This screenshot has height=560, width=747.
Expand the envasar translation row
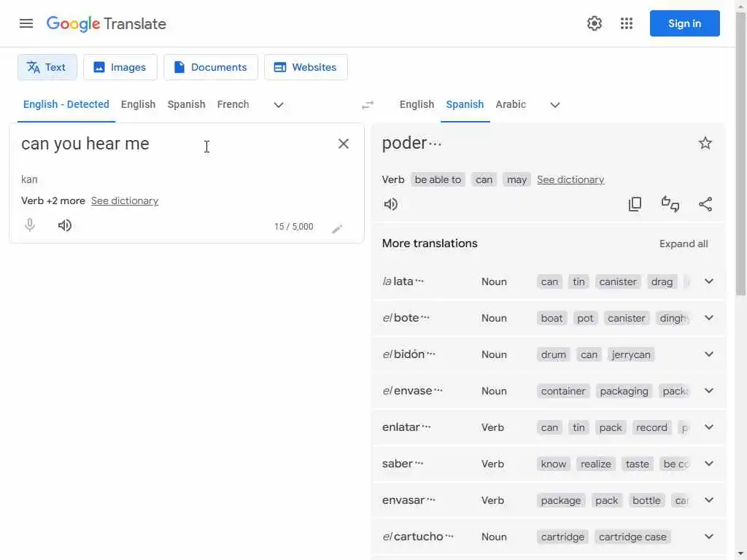click(709, 500)
